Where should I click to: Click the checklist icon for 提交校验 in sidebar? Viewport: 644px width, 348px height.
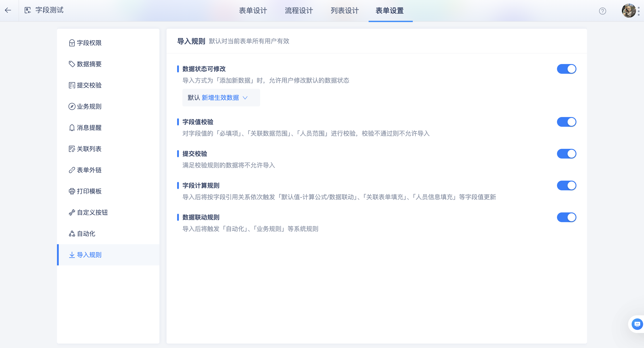coord(72,85)
